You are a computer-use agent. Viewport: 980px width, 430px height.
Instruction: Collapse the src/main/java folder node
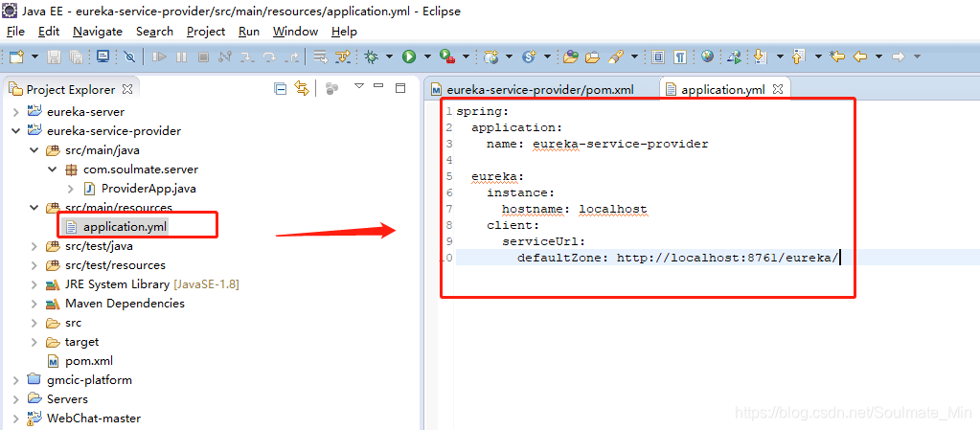point(34,150)
